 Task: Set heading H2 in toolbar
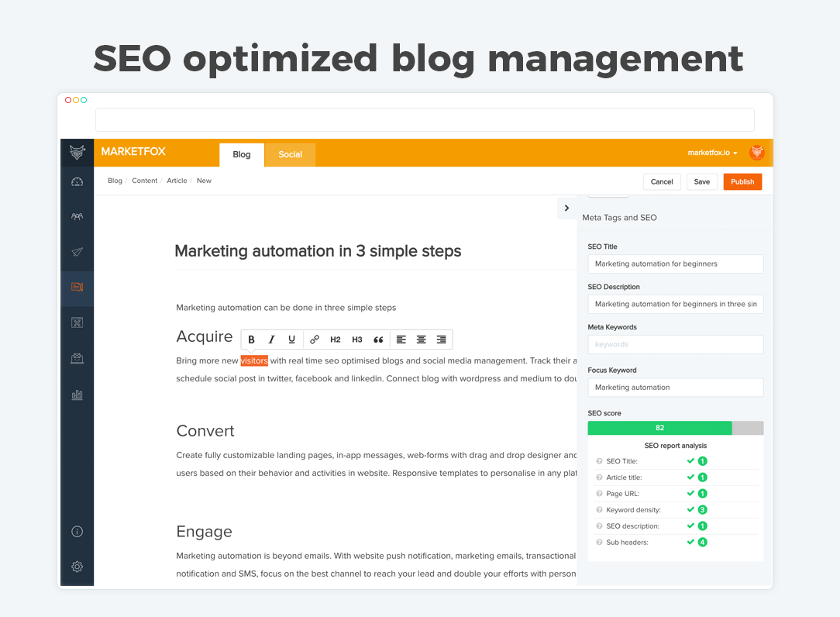tap(336, 340)
